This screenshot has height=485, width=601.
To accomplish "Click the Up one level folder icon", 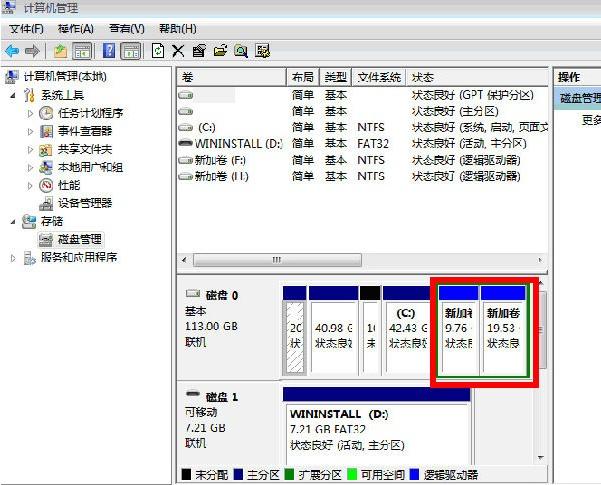I will point(60,50).
